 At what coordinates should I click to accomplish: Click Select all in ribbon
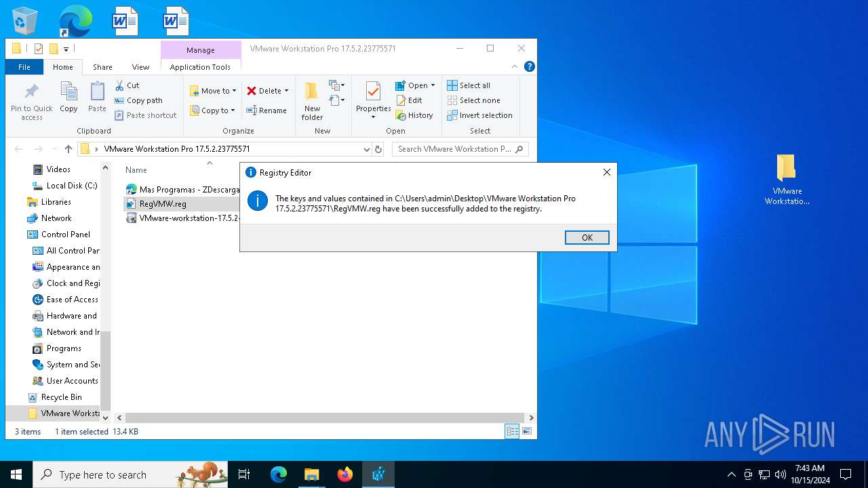point(469,85)
